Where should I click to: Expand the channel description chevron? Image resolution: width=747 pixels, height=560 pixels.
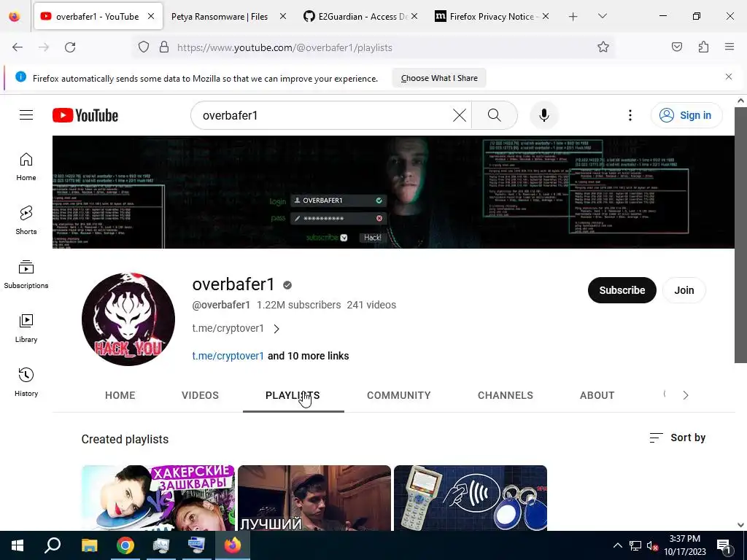coord(276,329)
